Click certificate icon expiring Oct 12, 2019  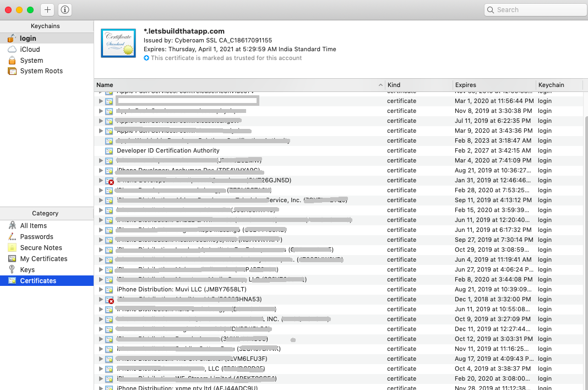[109, 339]
